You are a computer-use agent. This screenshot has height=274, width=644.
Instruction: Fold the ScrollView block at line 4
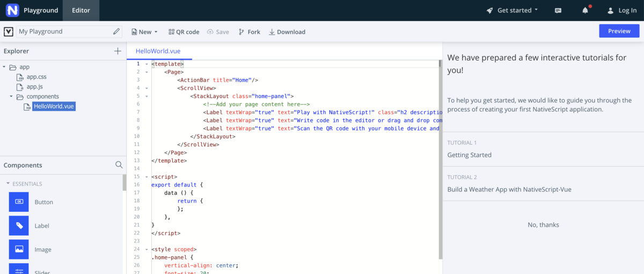click(147, 88)
